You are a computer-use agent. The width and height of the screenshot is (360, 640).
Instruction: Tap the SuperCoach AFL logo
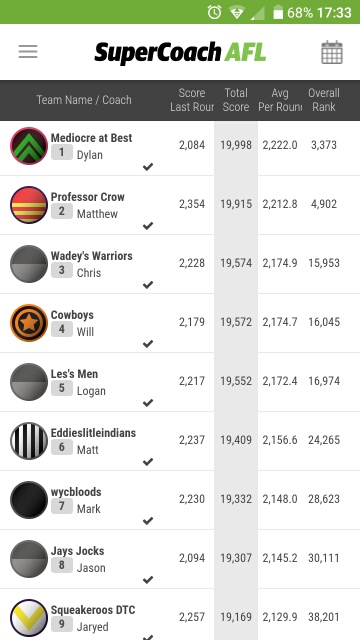180,52
